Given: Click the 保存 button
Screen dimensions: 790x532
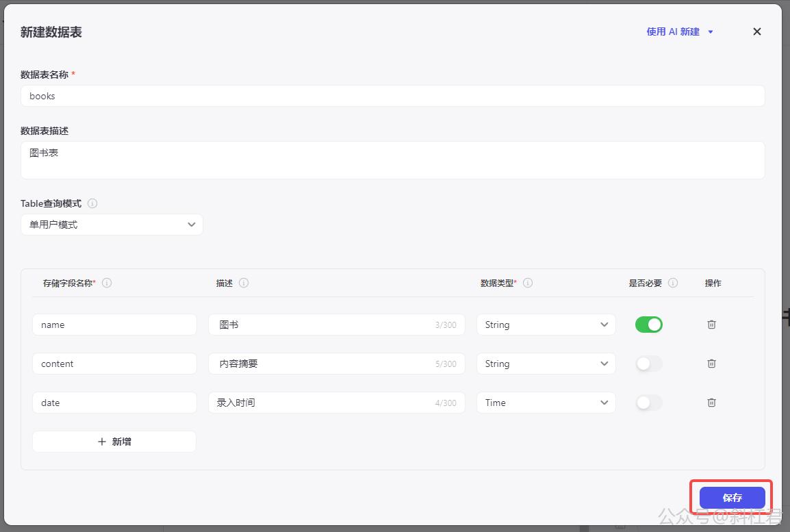Looking at the screenshot, I should point(732,498).
